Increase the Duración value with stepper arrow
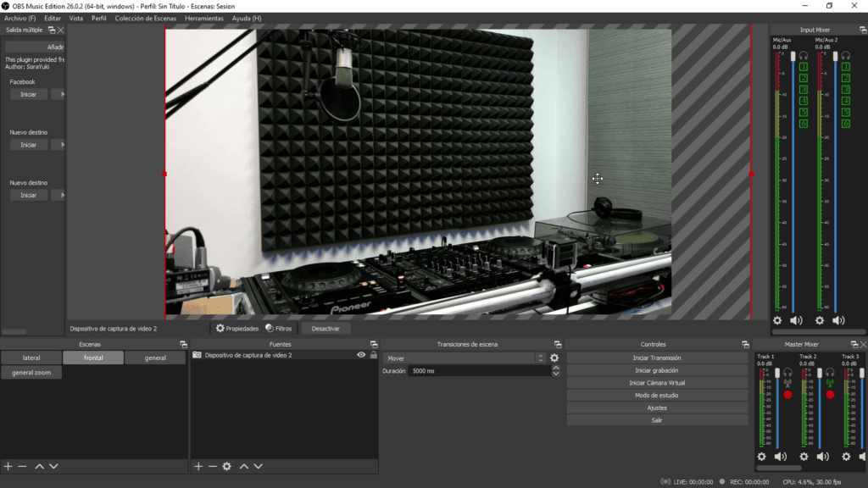This screenshot has height=488, width=868. (x=555, y=368)
